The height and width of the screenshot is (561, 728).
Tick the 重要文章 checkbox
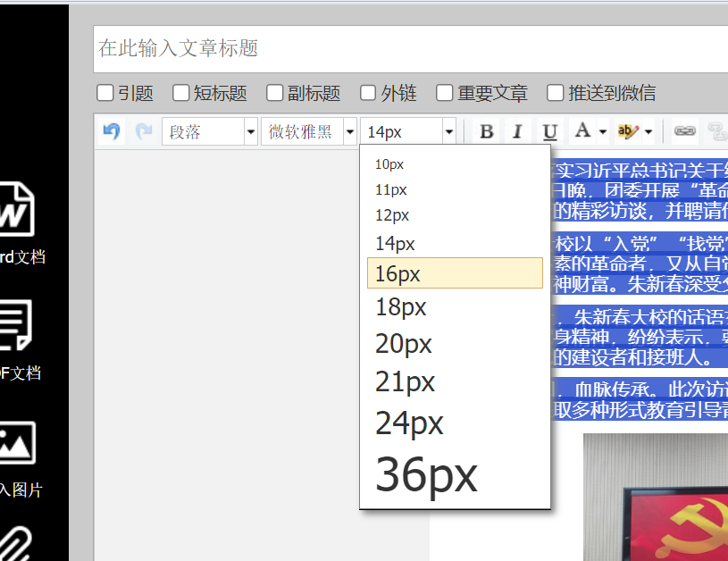pyautogui.click(x=445, y=93)
